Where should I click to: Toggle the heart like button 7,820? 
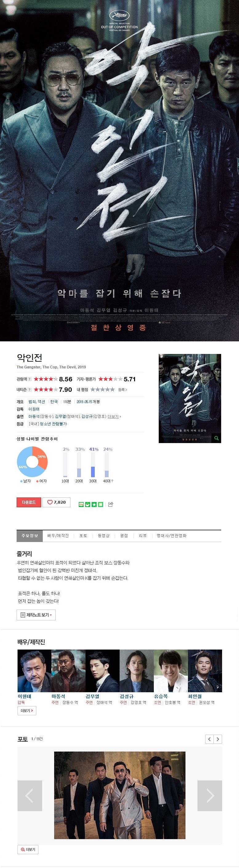[x=56, y=502]
